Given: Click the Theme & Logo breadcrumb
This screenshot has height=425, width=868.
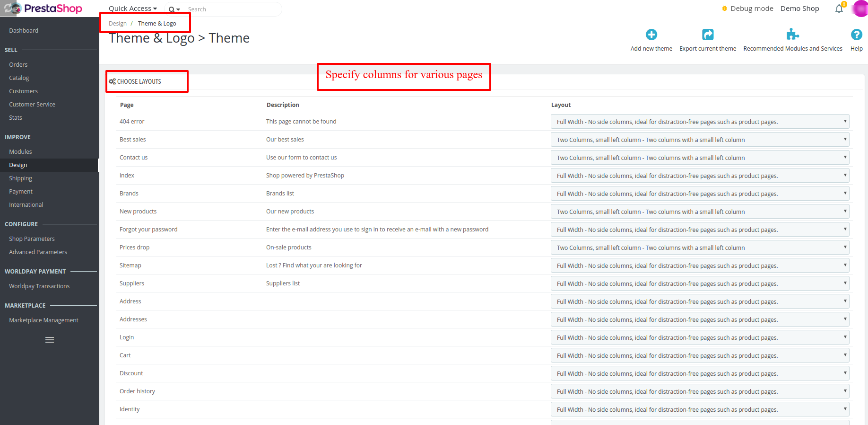Looking at the screenshot, I should click(157, 23).
